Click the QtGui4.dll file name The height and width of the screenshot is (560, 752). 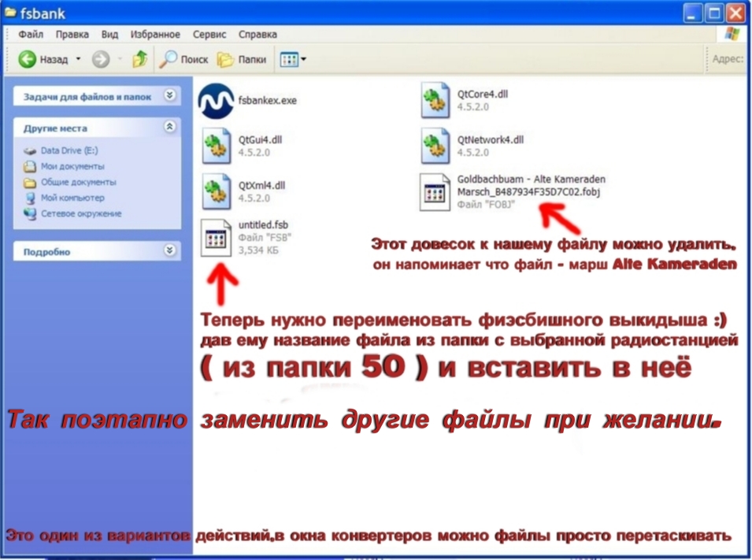(x=260, y=139)
